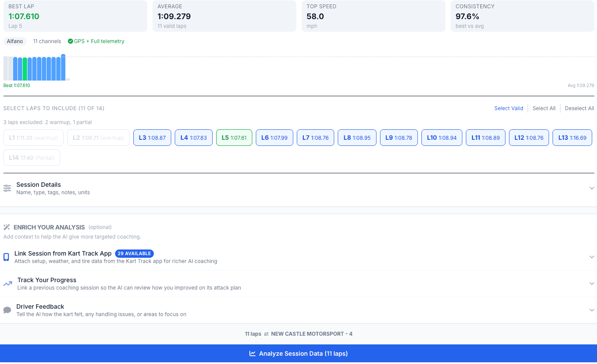Viewport: 597px width, 364px height.
Task: Click the GPS + Full telemetry checkmark icon
Action: 70,41
